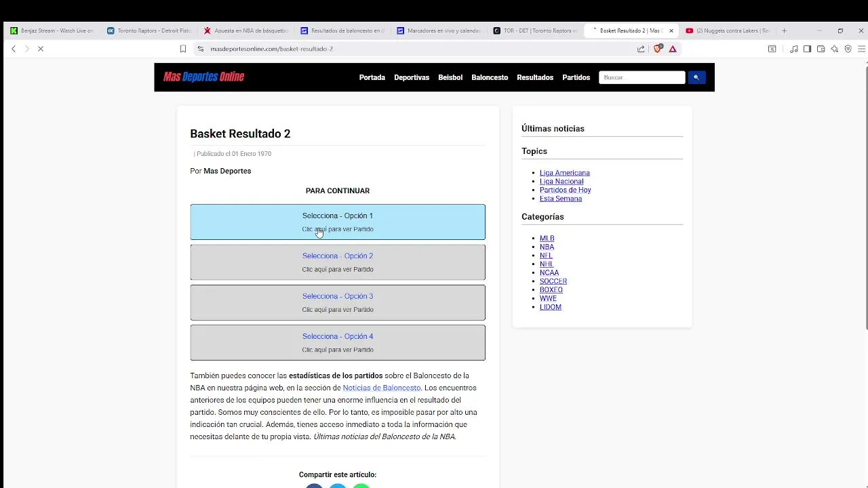Screen dimensions: 868x488
Task: Open the Brave Wallet icon
Action: (821, 49)
